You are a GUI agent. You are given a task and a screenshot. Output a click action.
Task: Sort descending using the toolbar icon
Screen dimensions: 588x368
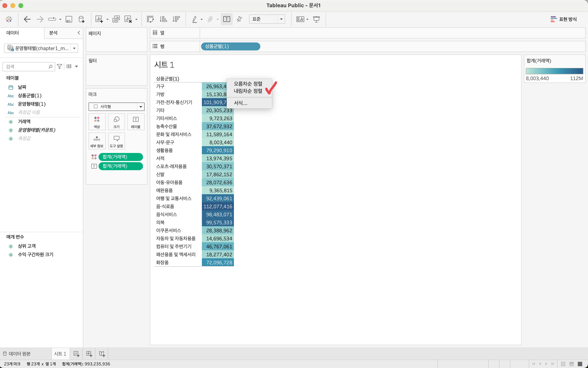[x=176, y=19]
